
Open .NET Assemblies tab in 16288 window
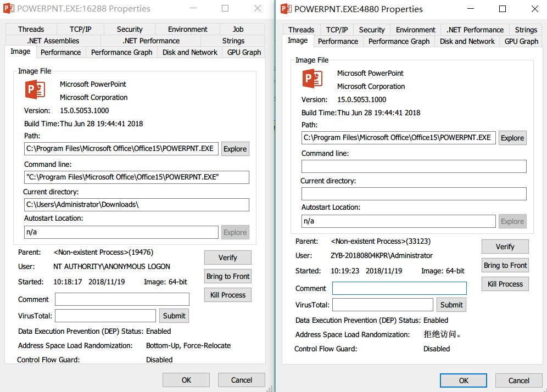click(53, 41)
